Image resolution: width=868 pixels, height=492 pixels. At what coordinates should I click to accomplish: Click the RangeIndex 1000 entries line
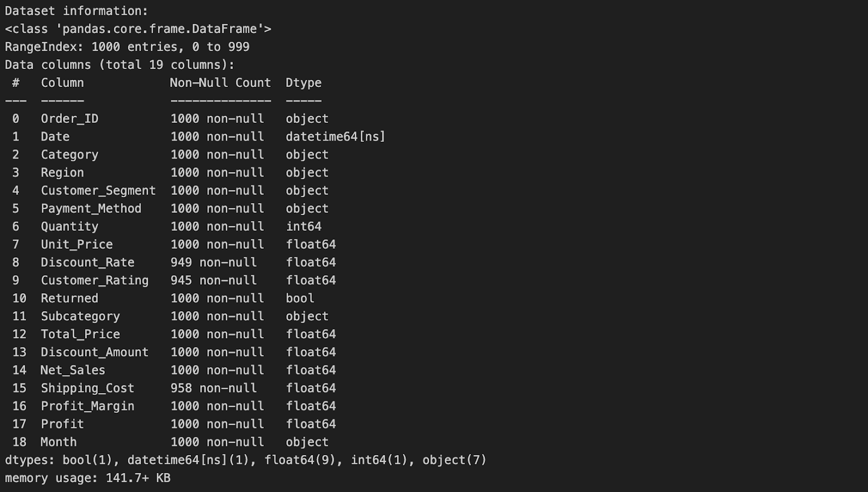coord(127,47)
